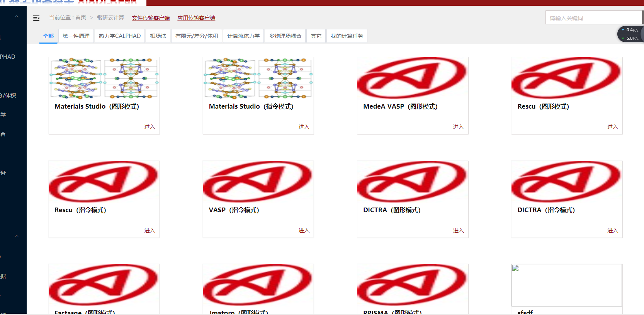Click 钢研云计算 in the breadcrumb
644x315 pixels.
pos(110,17)
